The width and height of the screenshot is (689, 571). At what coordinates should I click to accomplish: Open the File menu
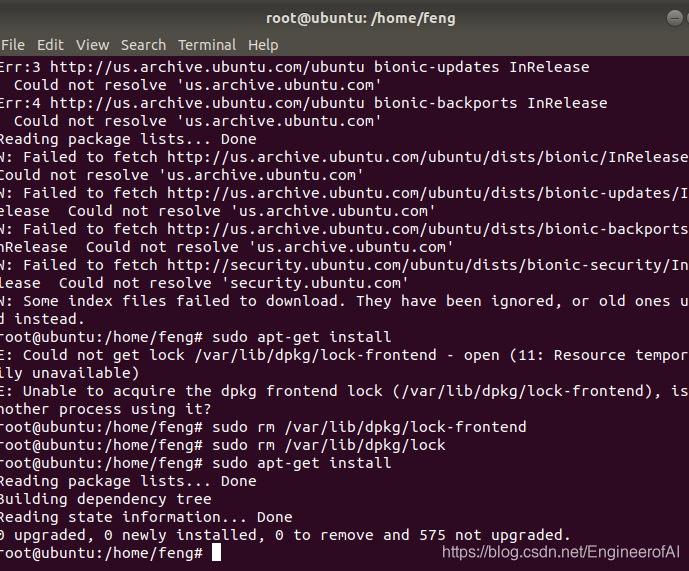tap(13, 45)
